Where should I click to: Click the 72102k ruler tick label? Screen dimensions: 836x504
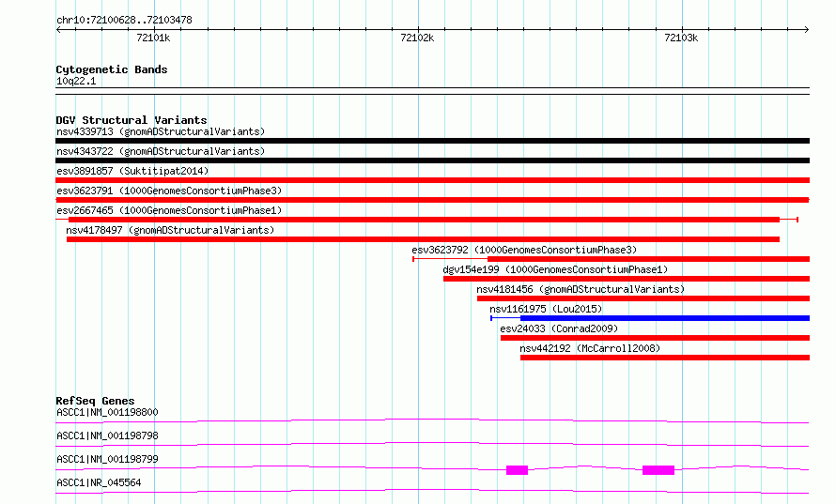click(x=417, y=38)
